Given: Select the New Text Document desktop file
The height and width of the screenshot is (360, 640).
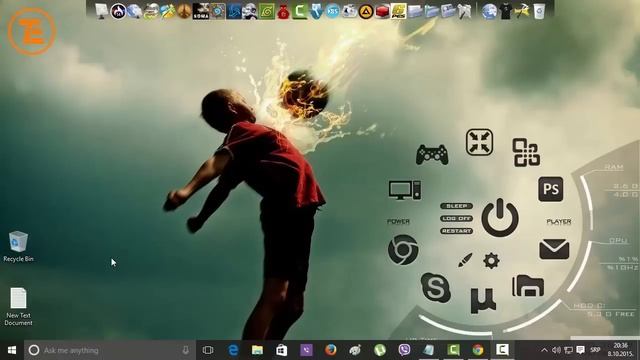Looking at the screenshot, I should (18, 307).
